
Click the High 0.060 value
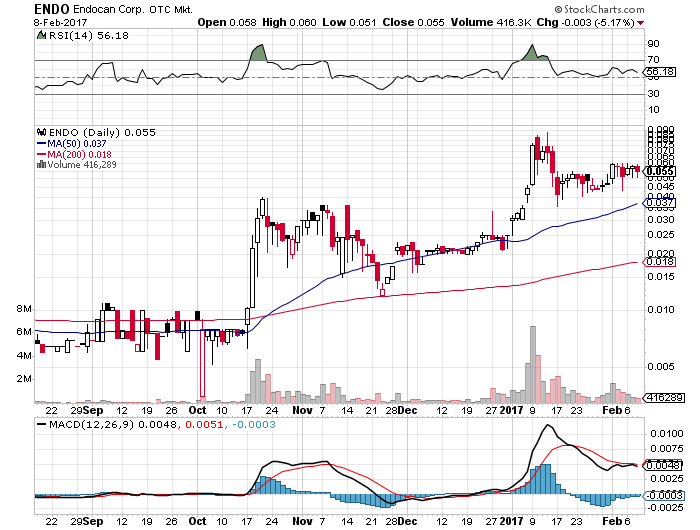[289, 22]
